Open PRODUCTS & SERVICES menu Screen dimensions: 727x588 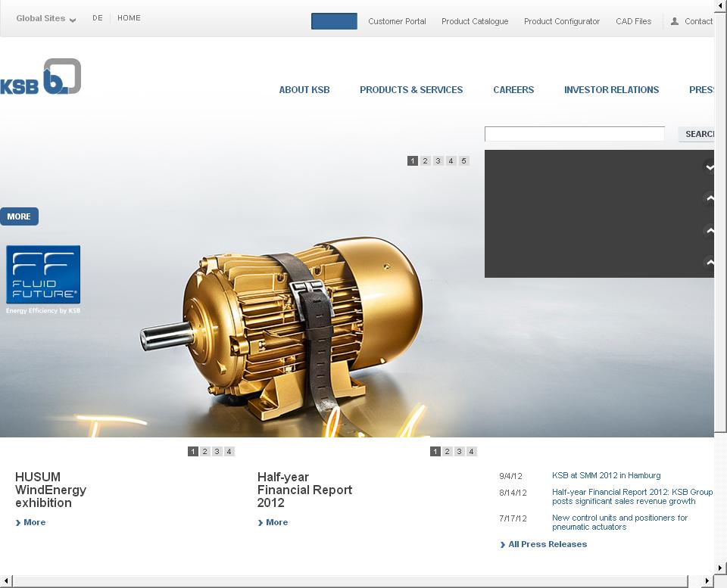point(411,90)
